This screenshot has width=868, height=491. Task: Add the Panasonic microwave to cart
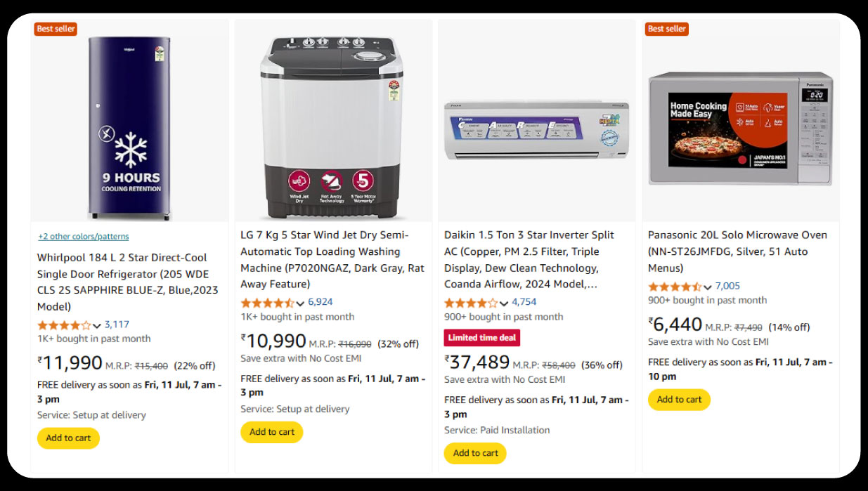679,400
